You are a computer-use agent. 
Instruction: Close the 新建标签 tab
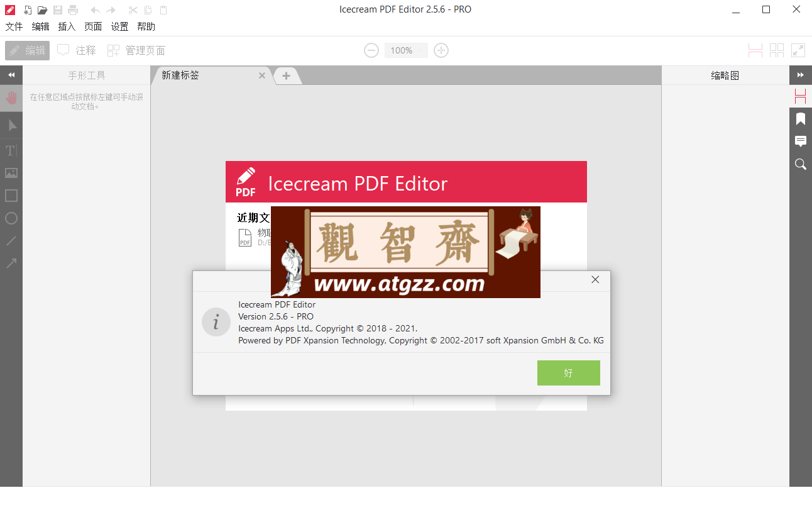(262, 75)
